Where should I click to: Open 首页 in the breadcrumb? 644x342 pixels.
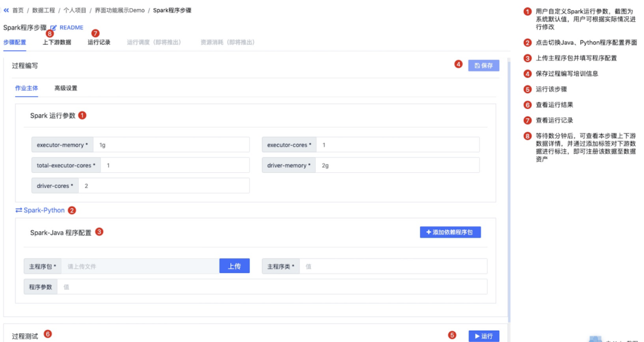18,10
